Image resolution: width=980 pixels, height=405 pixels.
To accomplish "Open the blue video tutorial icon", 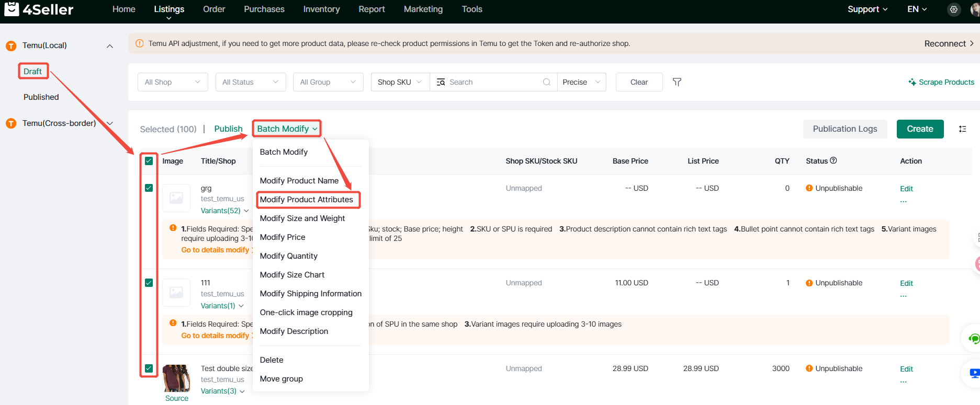I will coord(974,373).
